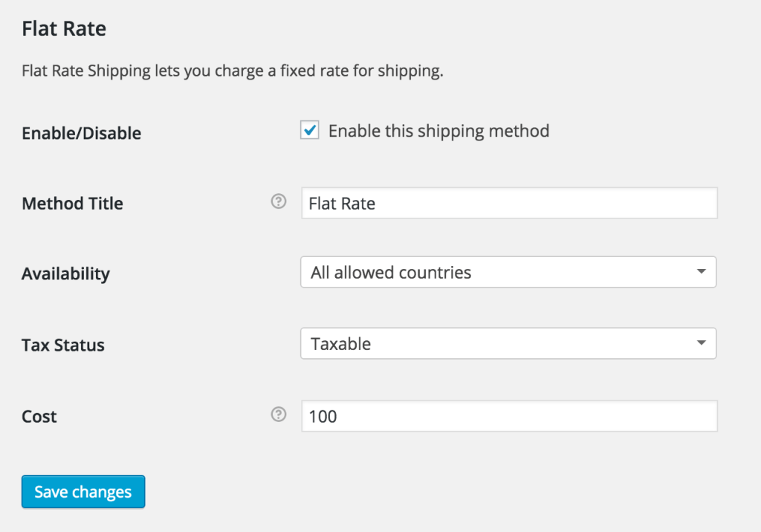The width and height of the screenshot is (761, 532).
Task: Click the Method Title help icon
Action: click(278, 201)
